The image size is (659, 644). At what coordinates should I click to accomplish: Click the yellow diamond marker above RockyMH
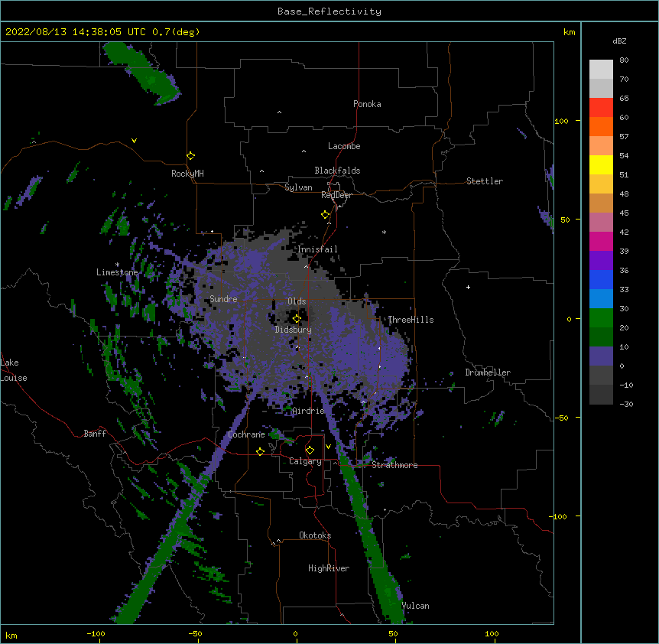pyautogui.click(x=190, y=156)
